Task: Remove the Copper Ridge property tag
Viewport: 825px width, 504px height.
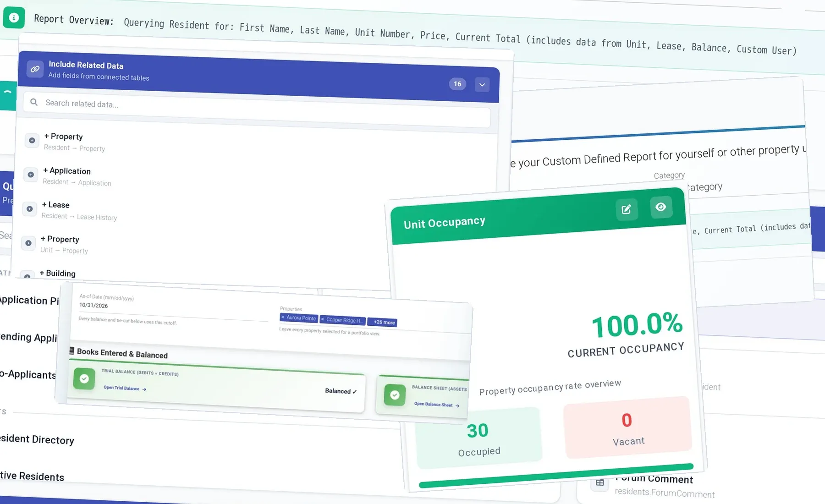Action: pos(323,319)
